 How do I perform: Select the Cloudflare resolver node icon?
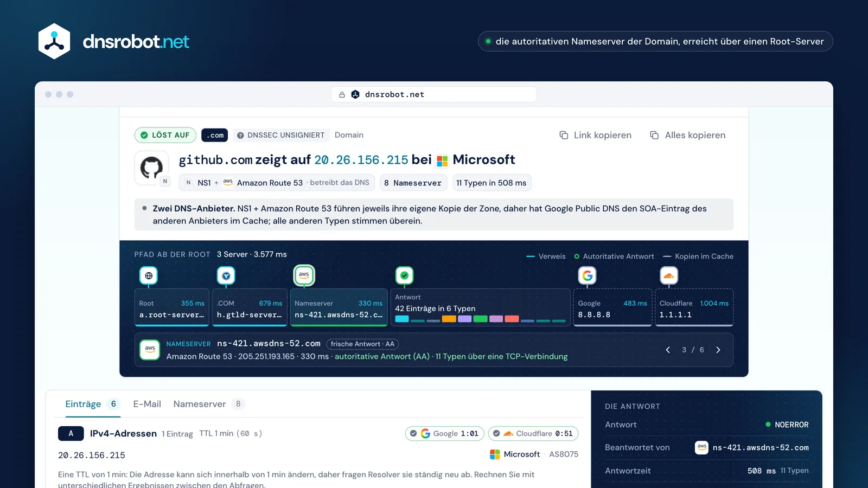(669, 275)
